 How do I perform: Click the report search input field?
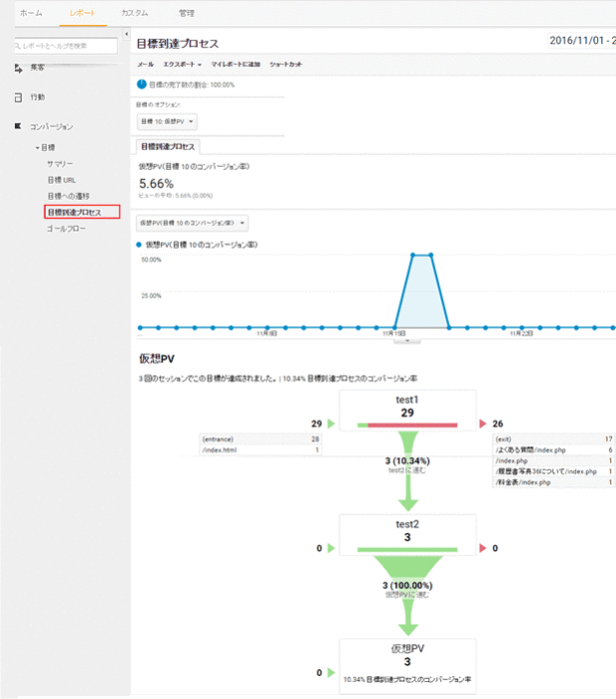pyautogui.click(x=70, y=46)
